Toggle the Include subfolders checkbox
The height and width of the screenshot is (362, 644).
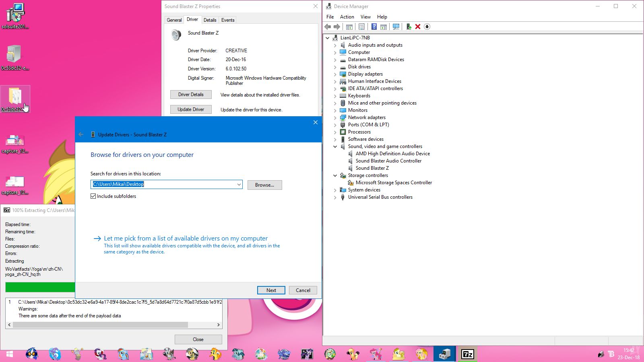tap(93, 196)
